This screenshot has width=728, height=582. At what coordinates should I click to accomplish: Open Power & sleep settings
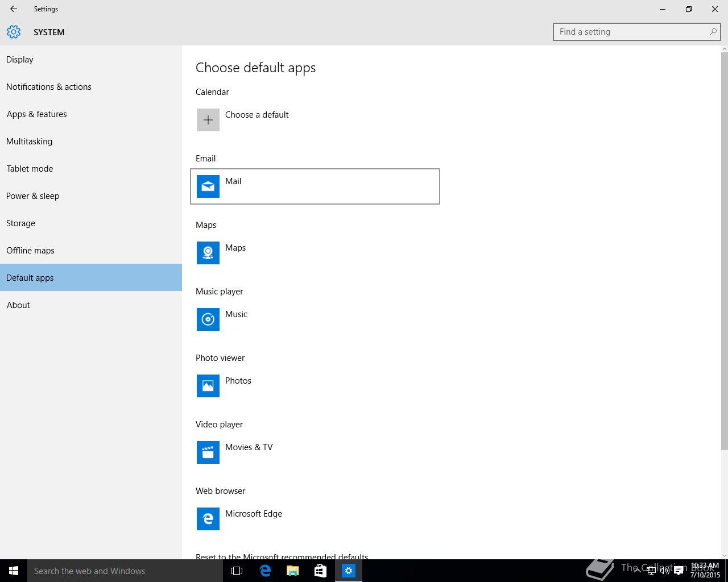(91, 196)
